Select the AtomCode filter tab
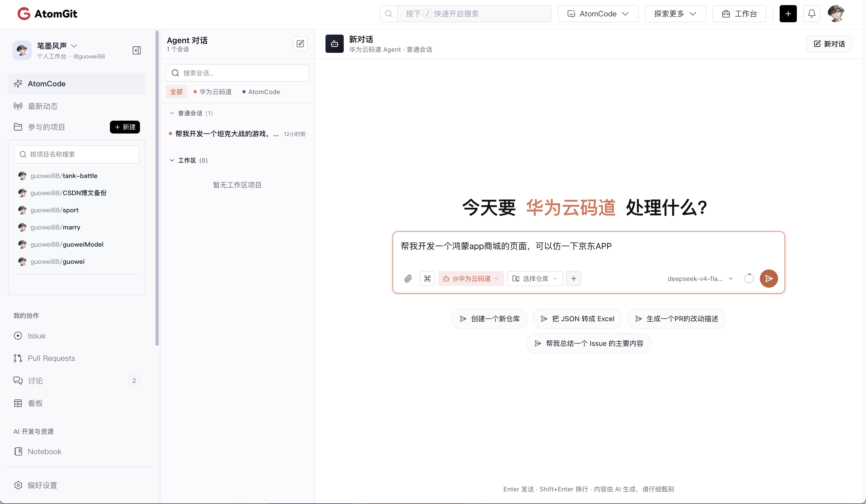Screen dimensions: 866x504 click(x=261, y=92)
